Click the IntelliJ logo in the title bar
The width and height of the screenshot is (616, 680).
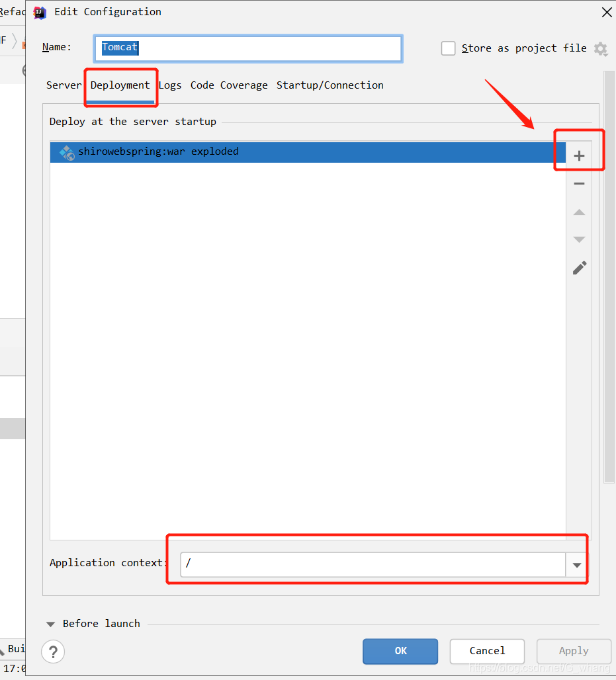pyautogui.click(x=40, y=13)
